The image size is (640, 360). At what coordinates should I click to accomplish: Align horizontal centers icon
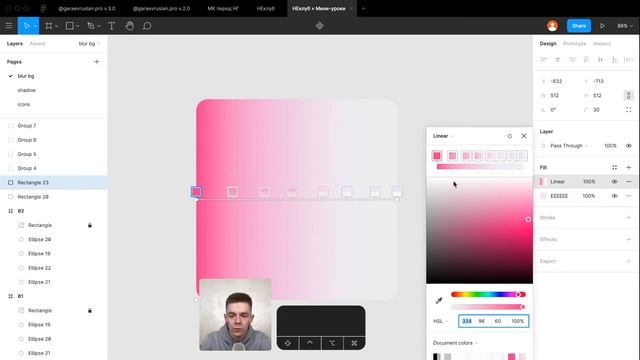558,60
